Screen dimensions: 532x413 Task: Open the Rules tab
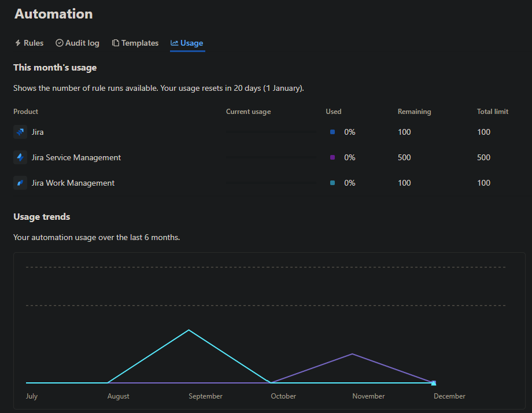(29, 43)
